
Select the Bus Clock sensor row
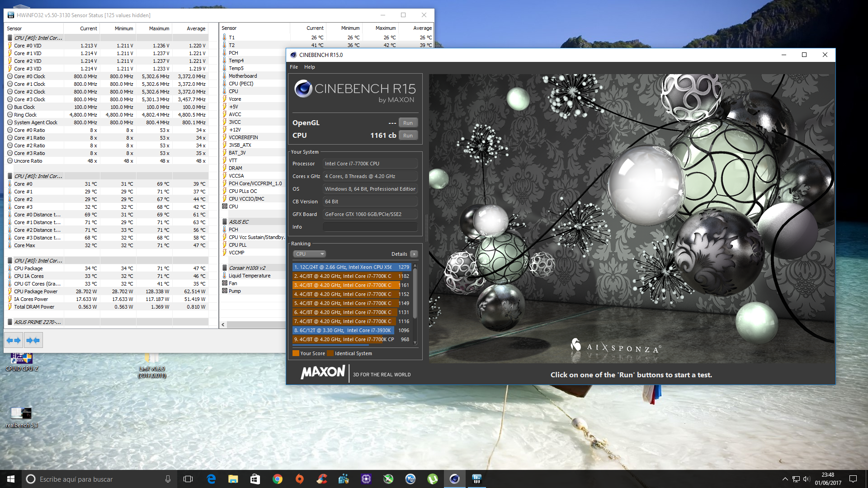[x=107, y=107]
